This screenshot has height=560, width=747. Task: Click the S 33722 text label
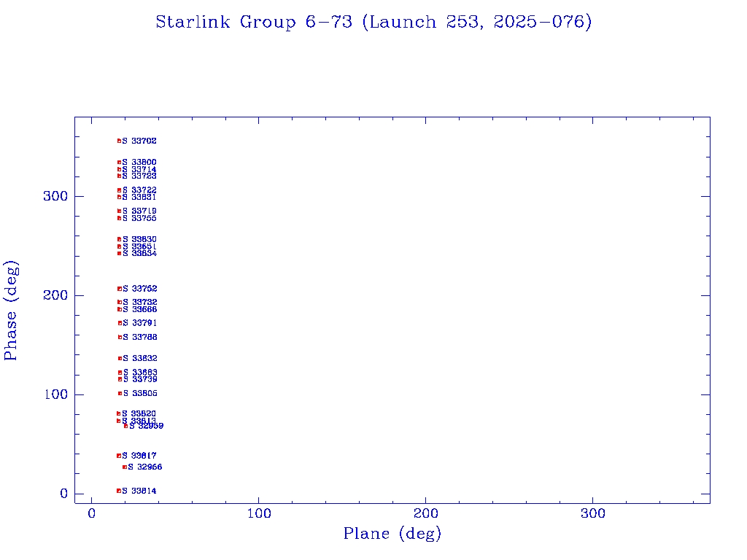click(x=139, y=190)
